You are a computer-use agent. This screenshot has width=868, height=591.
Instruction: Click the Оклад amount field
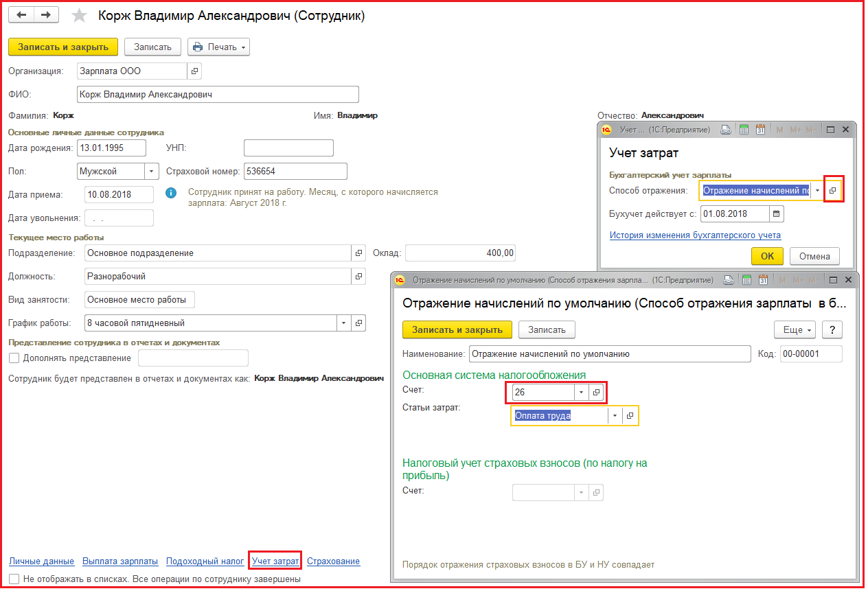pos(460,253)
